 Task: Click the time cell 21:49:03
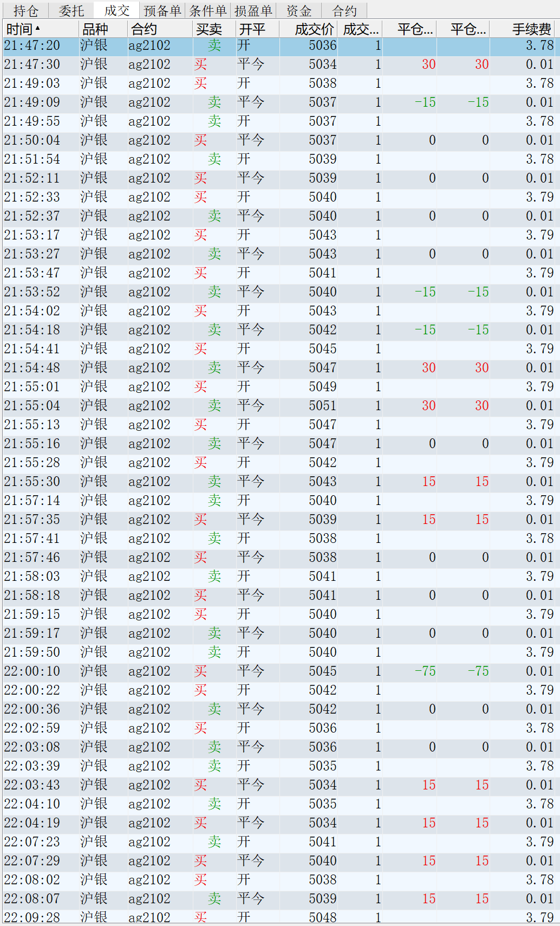pyautogui.click(x=32, y=83)
